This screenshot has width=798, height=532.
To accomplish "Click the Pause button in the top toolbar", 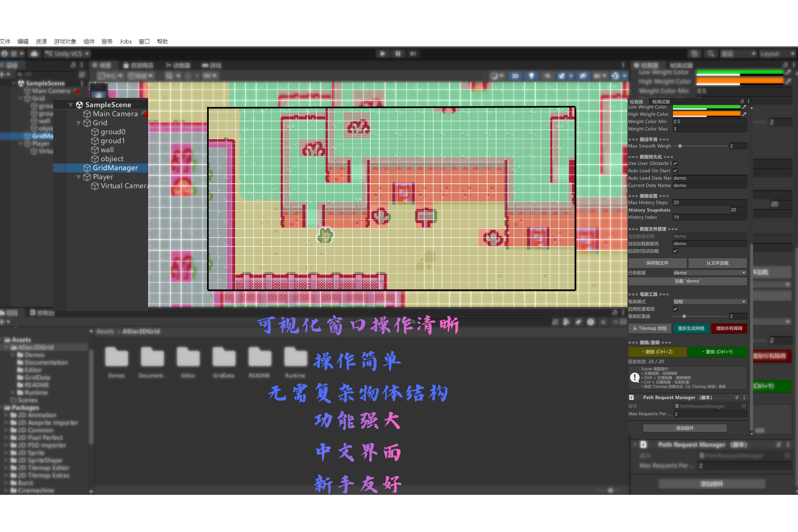I will pyautogui.click(x=398, y=54).
